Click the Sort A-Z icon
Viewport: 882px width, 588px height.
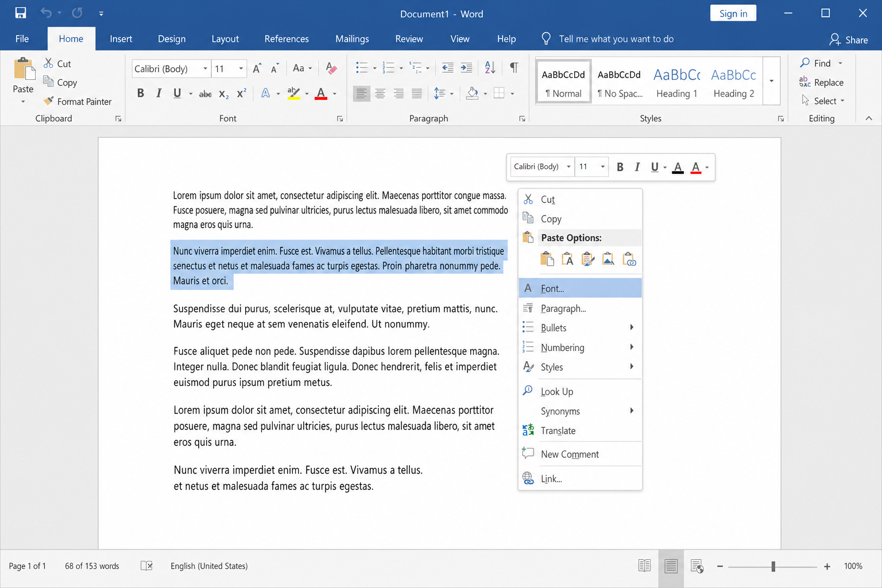click(x=490, y=68)
